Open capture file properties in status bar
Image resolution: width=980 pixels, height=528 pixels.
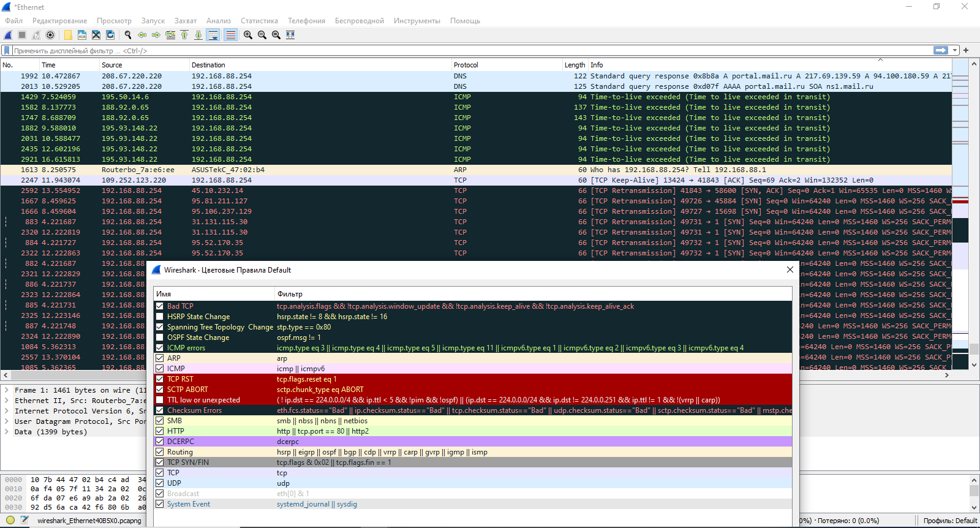(x=24, y=521)
